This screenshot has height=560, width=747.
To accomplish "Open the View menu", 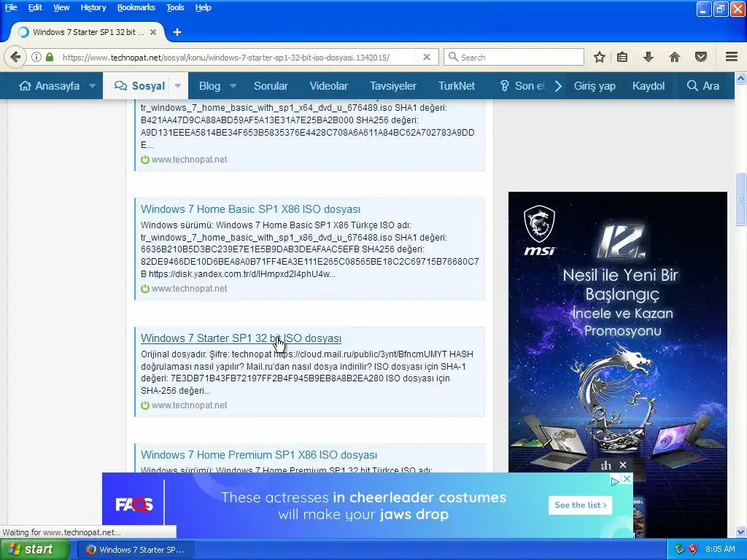I will (61, 7).
